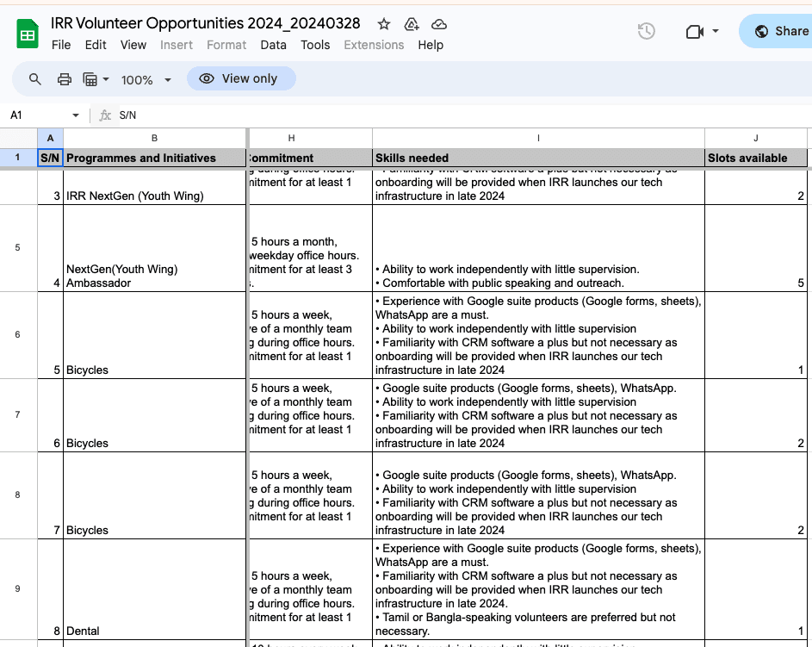The height and width of the screenshot is (647, 812).
Task: Select row 6 header
Action: 18,334
